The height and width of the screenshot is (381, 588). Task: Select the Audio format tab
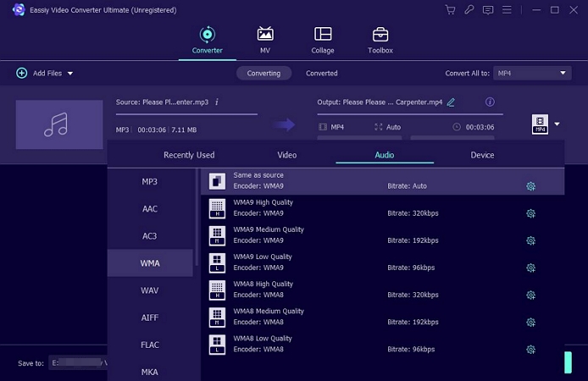click(x=385, y=155)
